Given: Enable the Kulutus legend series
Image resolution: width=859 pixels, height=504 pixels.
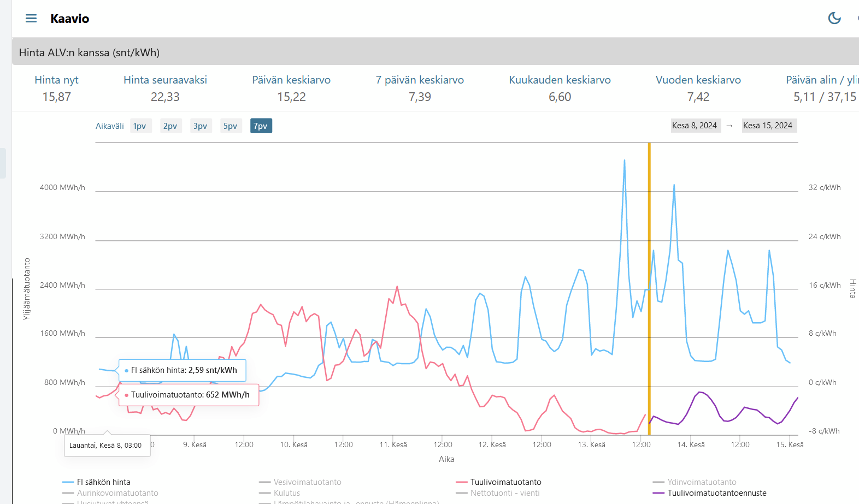Looking at the screenshot, I should point(287,493).
